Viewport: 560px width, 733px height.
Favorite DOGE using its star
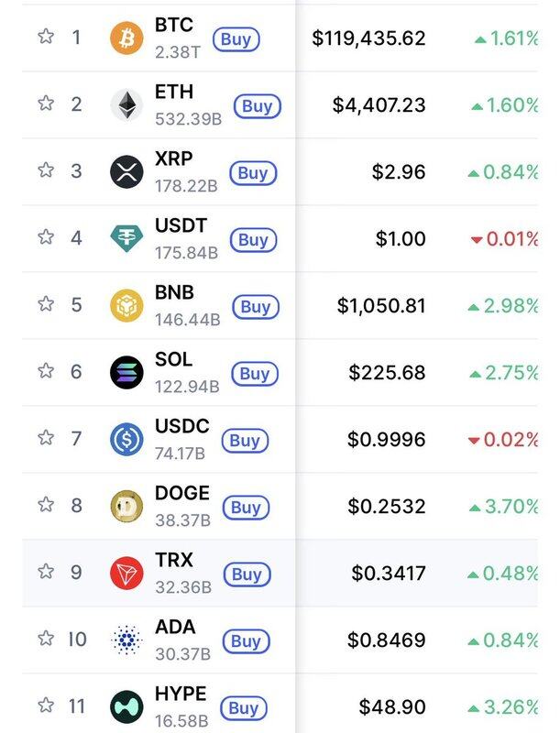46,505
